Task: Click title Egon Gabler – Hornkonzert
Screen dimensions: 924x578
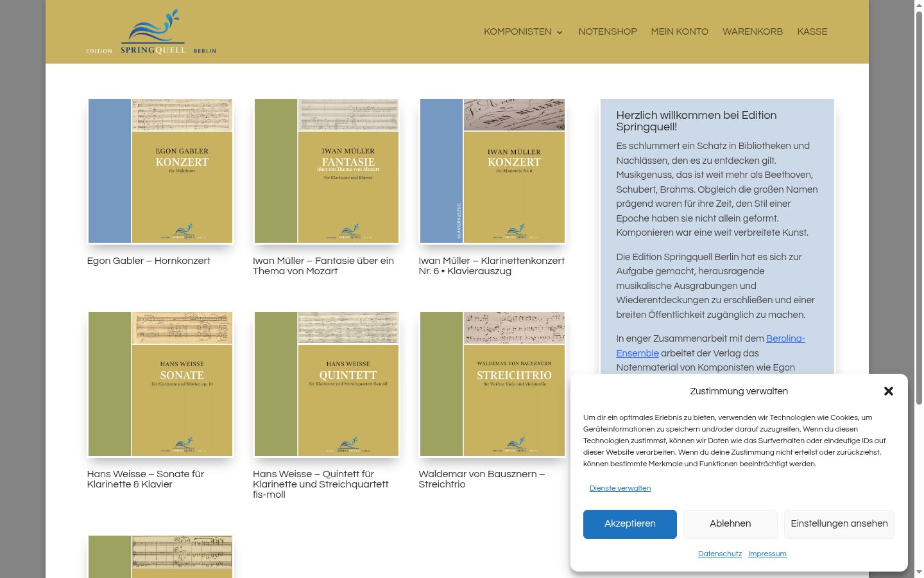Action: point(149,261)
